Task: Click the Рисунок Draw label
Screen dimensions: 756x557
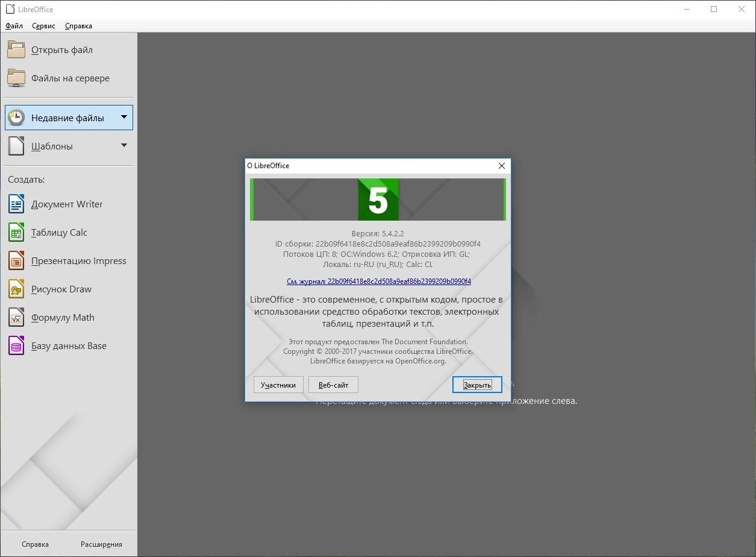Action: (61, 289)
